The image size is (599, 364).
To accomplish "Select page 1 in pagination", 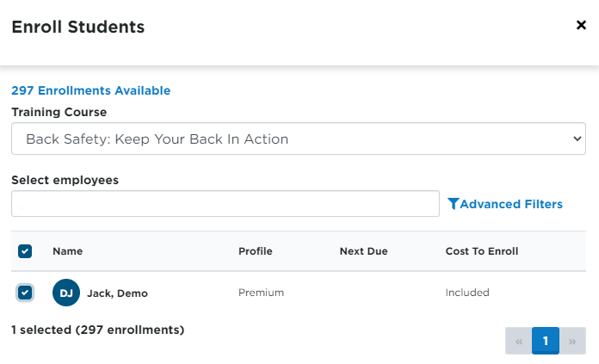I will [x=546, y=341].
